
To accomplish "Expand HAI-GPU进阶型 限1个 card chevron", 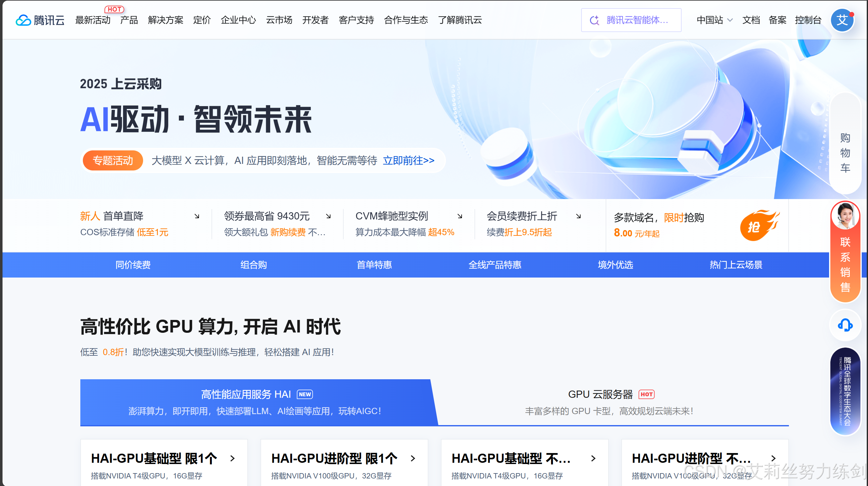I will coord(413,458).
